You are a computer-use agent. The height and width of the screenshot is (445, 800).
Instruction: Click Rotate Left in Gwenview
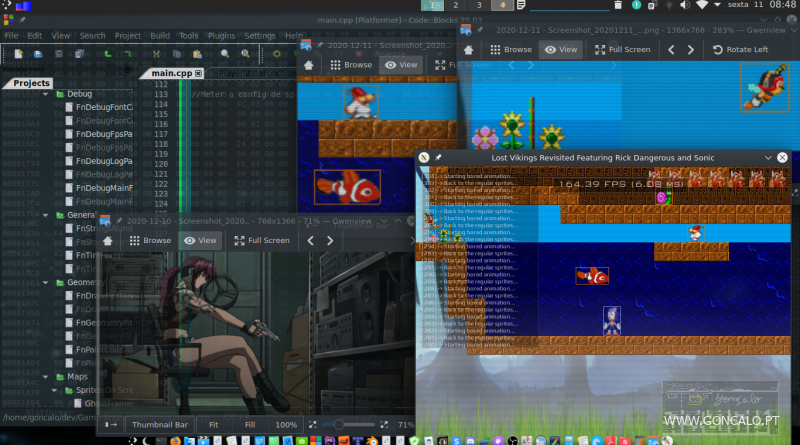click(x=740, y=50)
